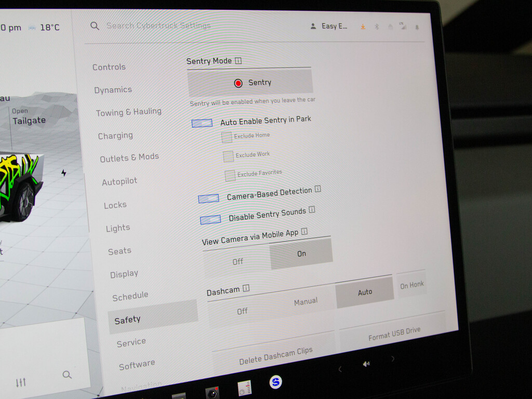Image resolution: width=532 pixels, height=399 pixels.
Task: Tap the volume down left chevron
Action: (x=340, y=369)
